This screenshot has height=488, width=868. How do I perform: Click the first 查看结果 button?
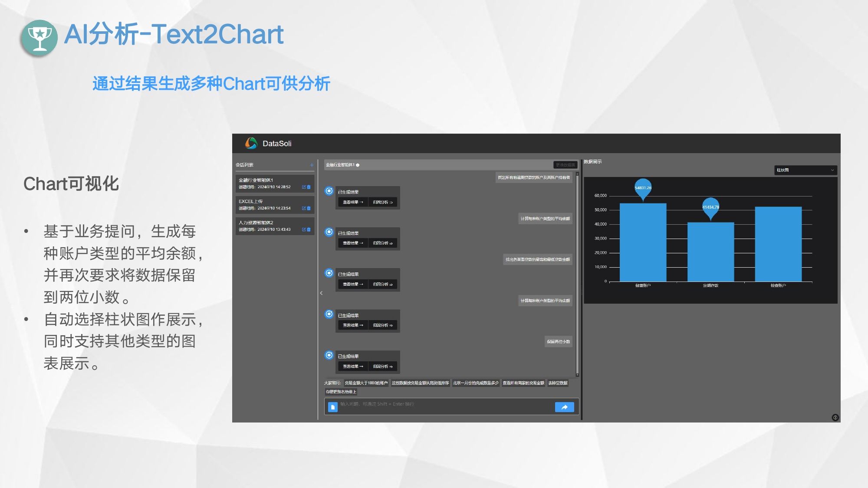(x=352, y=202)
